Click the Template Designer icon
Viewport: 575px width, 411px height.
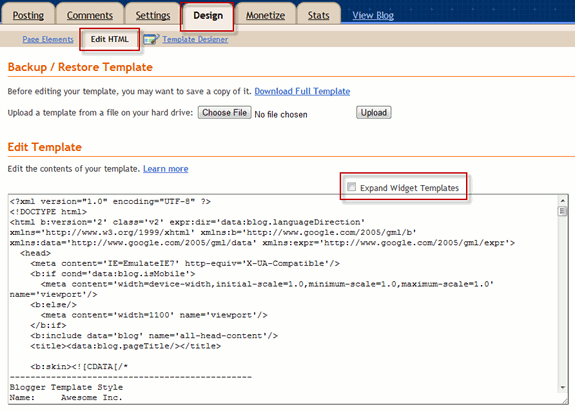pos(151,39)
